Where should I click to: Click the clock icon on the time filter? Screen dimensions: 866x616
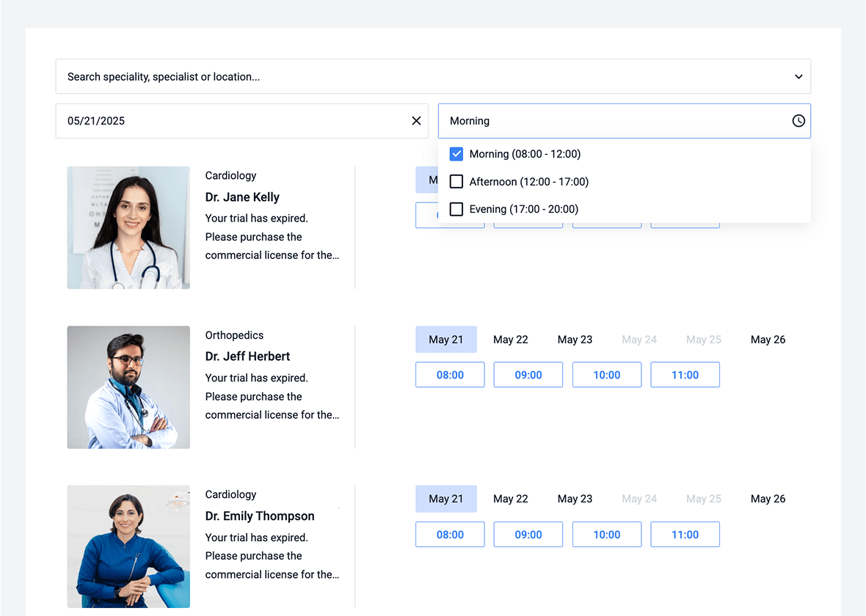tap(798, 120)
